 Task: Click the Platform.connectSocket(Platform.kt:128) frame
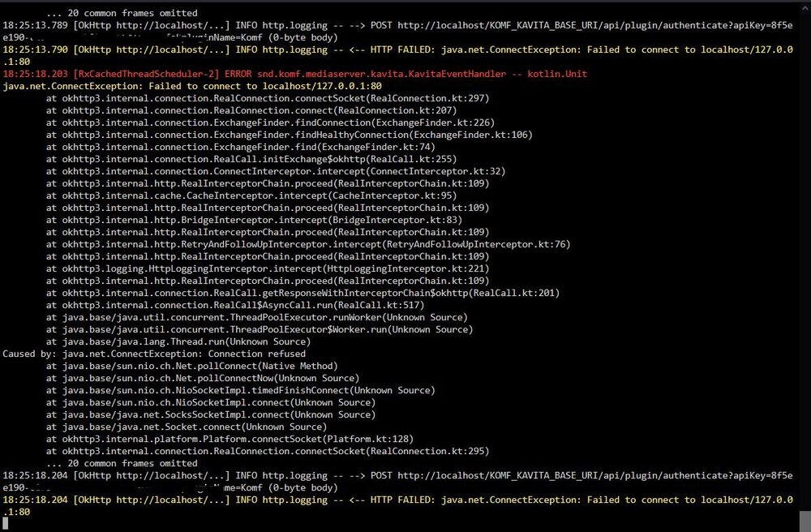click(230, 439)
